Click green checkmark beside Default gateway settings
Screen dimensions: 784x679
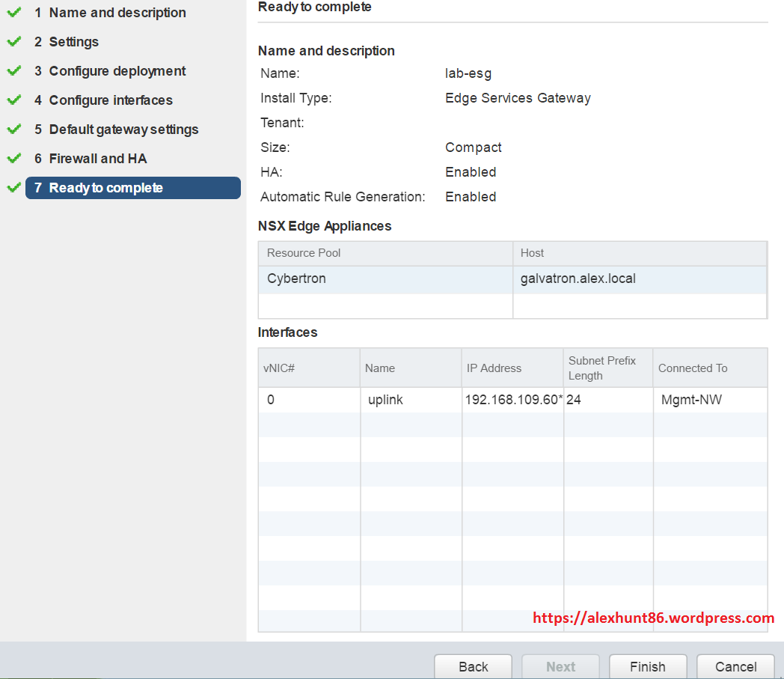(x=13, y=130)
